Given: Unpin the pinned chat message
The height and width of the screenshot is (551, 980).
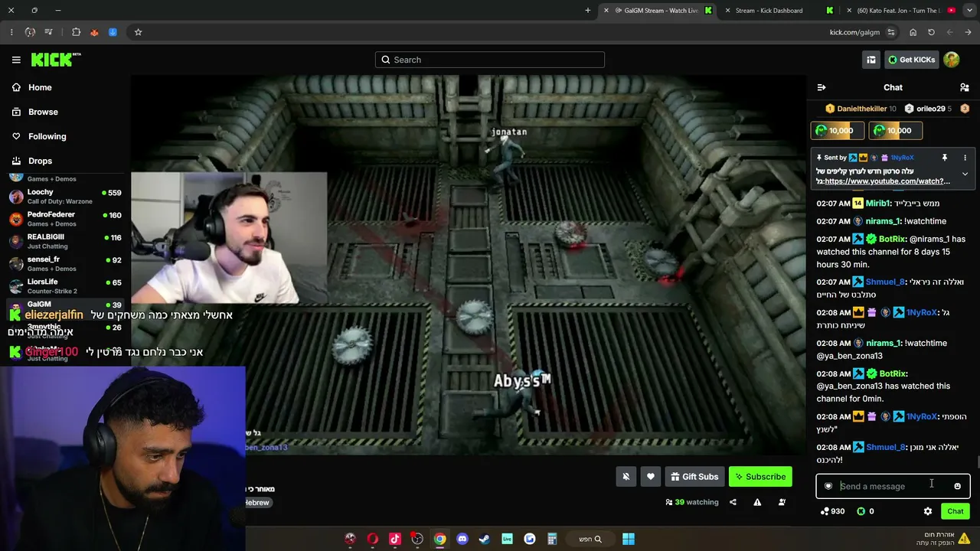Looking at the screenshot, I should tap(945, 158).
